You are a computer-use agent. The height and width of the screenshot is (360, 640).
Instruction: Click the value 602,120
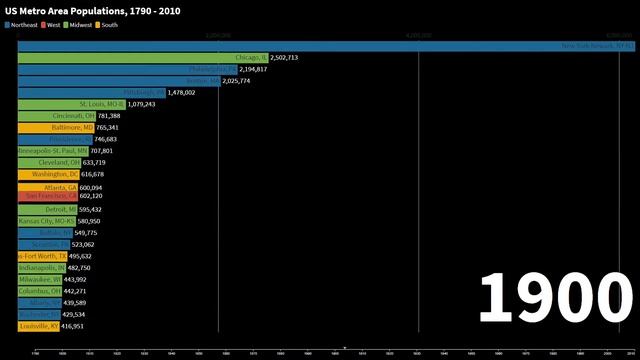(x=91, y=196)
